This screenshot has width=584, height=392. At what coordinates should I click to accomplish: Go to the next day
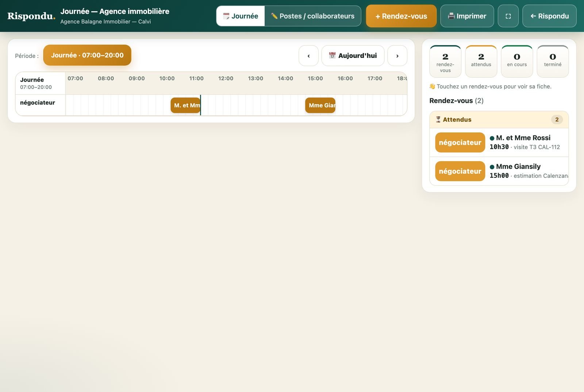[x=397, y=56]
